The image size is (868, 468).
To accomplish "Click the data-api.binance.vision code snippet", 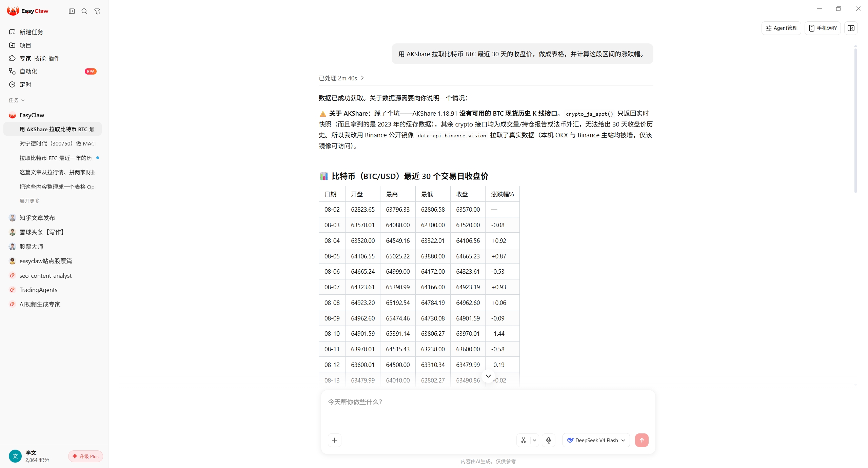I will [452, 135].
